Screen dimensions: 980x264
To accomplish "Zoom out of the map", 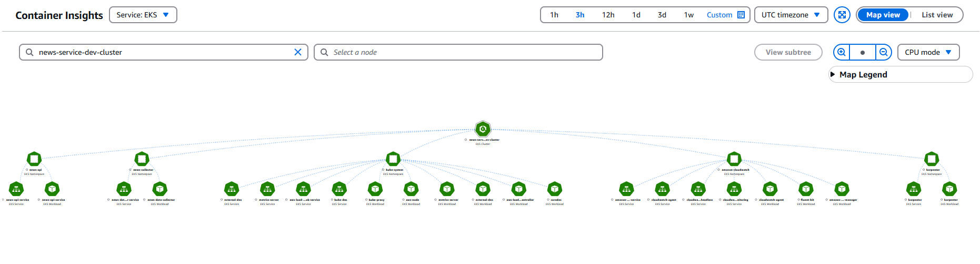I will [884, 52].
